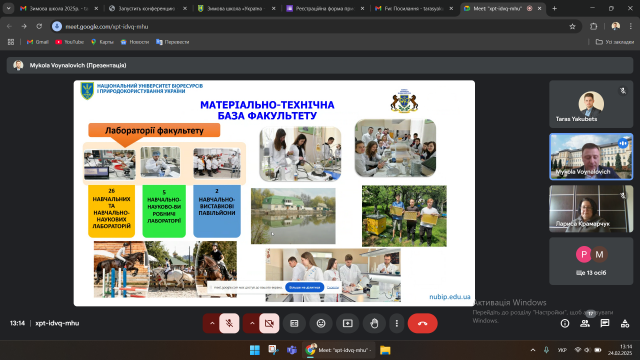640x360 pixels.
Task: Click the Chrome Meet taskbar button
Action: pos(339,350)
